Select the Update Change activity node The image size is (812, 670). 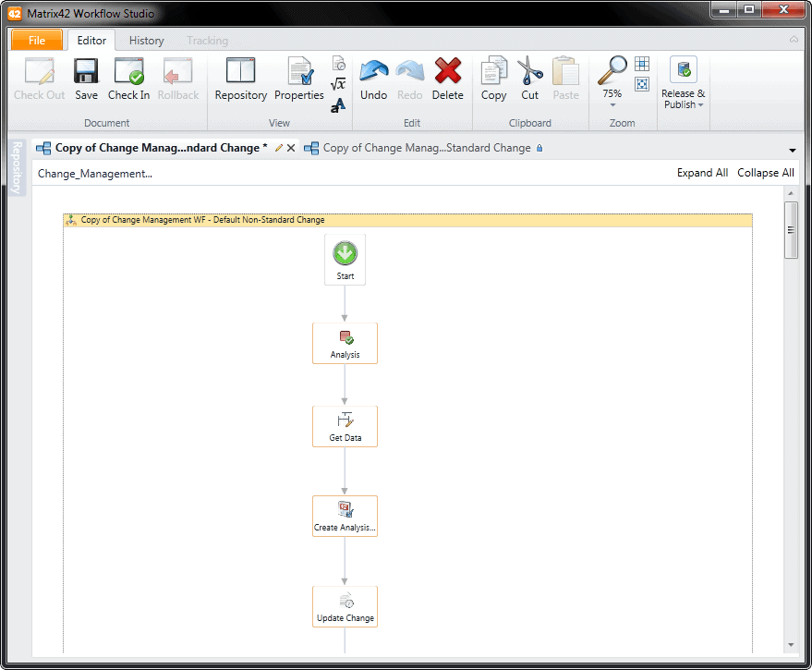point(345,607)
